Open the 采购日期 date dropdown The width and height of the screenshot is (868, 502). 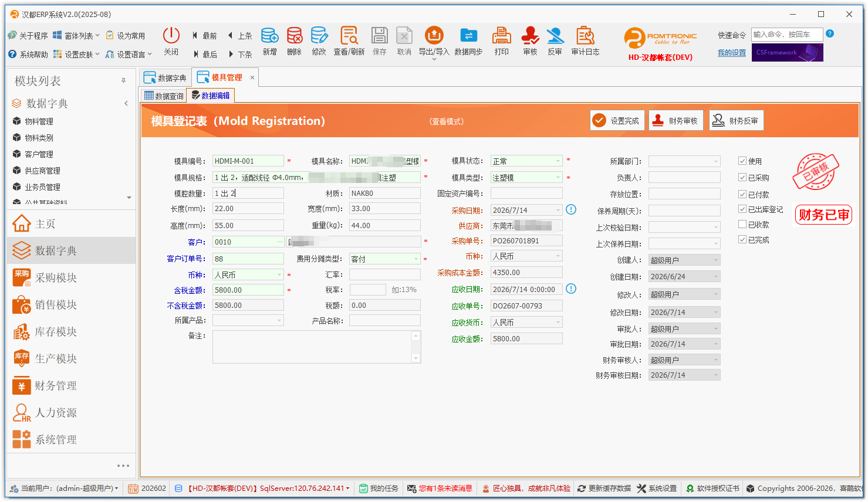[x=558, y=210]
